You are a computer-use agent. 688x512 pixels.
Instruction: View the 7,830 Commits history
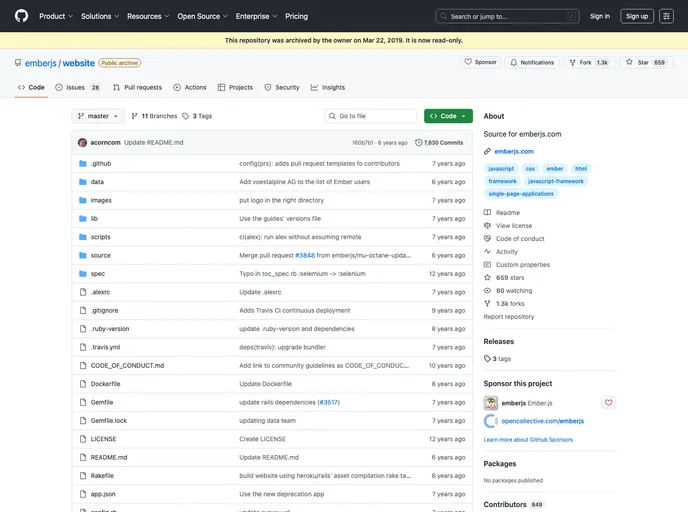(439, 143)
